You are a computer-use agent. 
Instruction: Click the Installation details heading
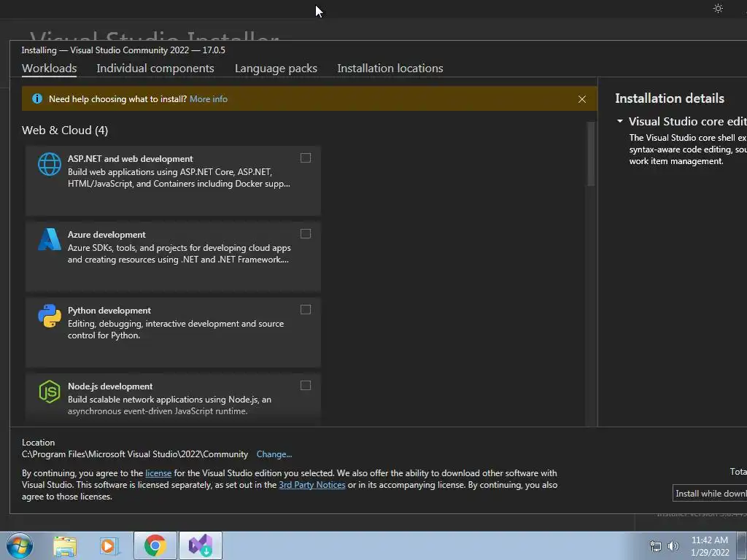click(x=670, y=98)
